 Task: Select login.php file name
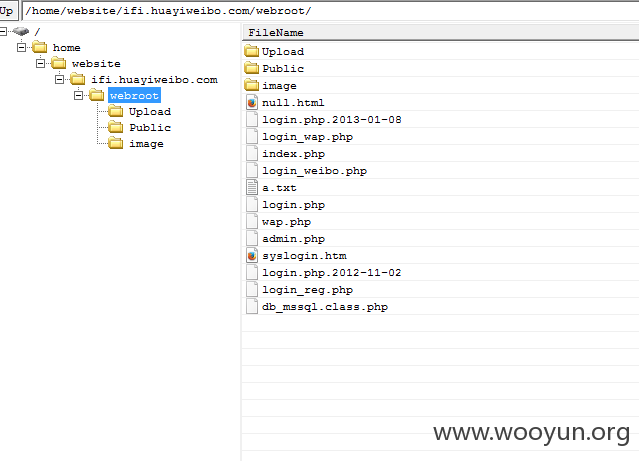click(293, 205)
